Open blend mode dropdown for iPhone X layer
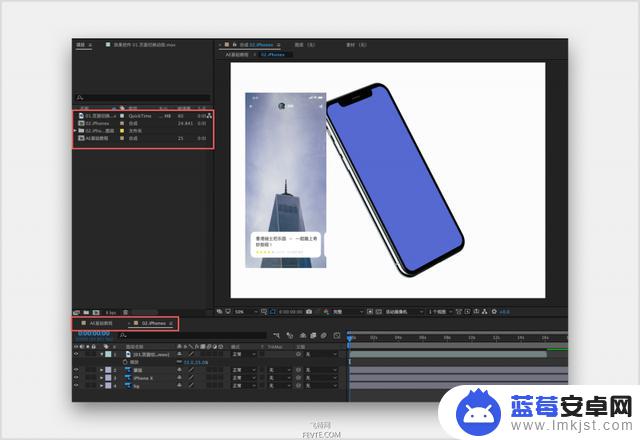The image size is (640, 440). 244,378
